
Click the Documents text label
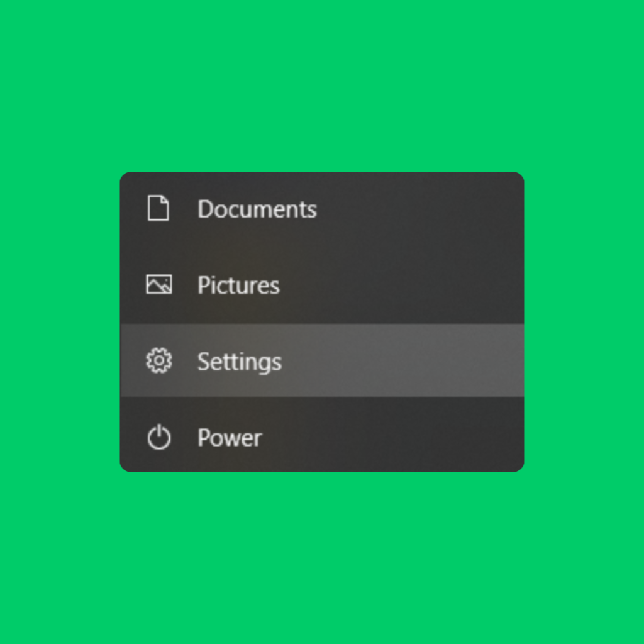point(257,209)
